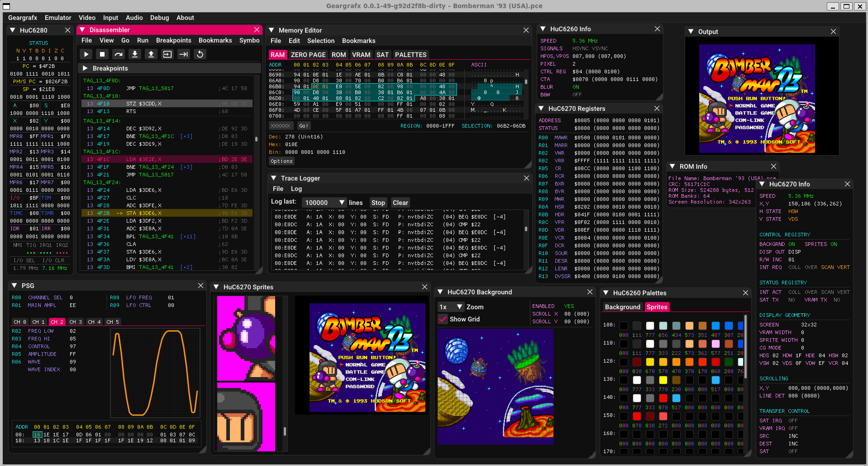Screen dimensions: 868x466
Task: Toggle the Show Grid checkbox
Action: pos(443,319)
